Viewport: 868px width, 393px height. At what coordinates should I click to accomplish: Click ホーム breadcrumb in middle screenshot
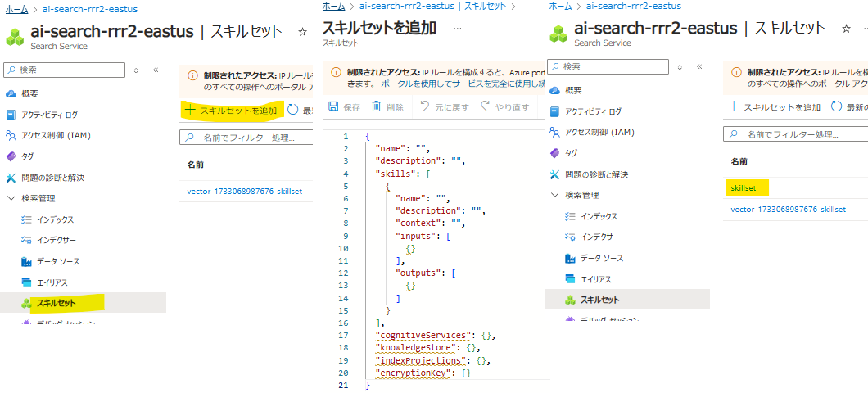[x=333, y=6]
